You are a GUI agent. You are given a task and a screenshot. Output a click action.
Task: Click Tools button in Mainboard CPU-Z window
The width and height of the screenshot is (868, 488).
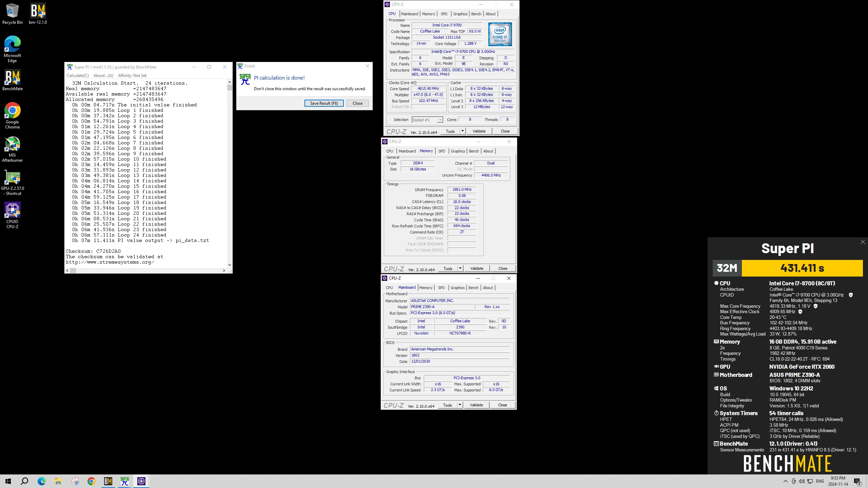click(447, 405)
